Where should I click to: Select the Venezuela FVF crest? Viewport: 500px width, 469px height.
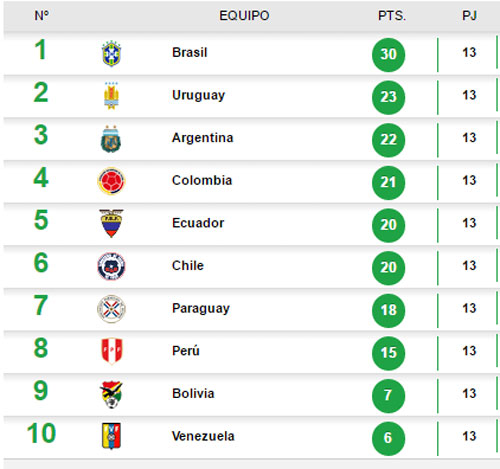pos(111,436)
